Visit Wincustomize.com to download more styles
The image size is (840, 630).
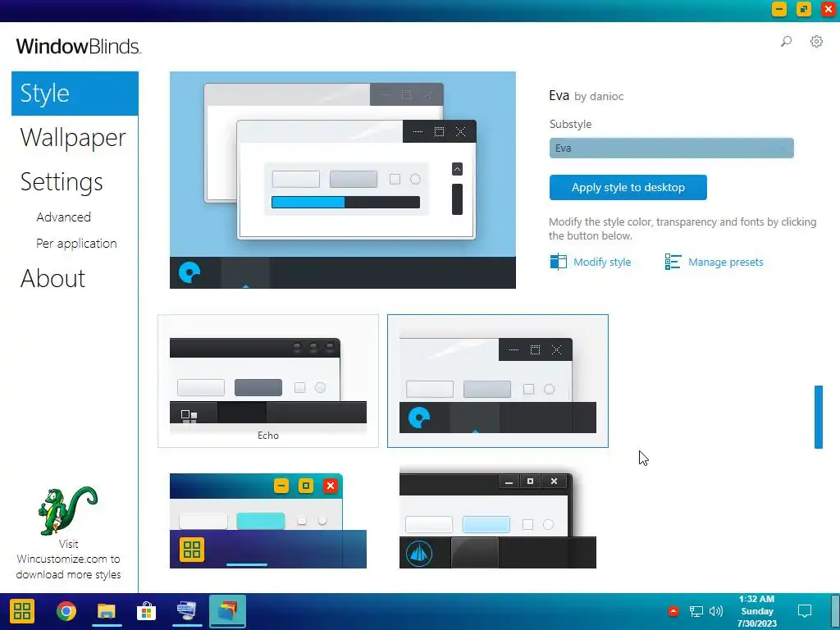(x=68, y=559)
